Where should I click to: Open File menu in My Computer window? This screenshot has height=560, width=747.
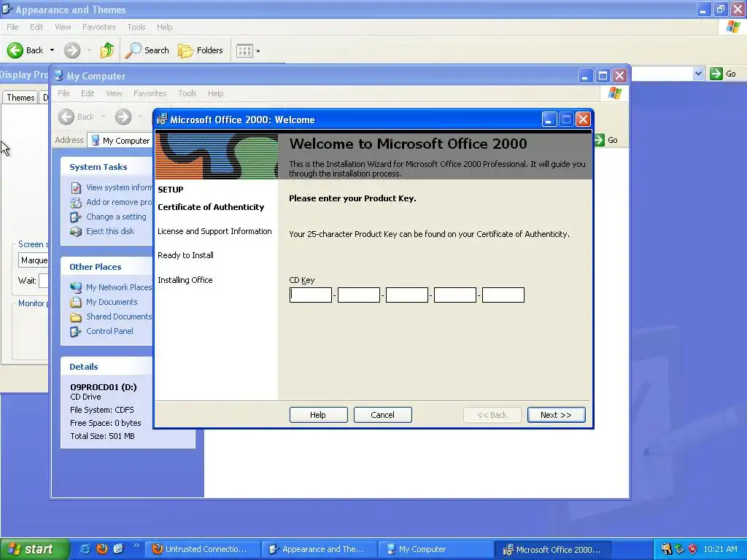(64, 93)
